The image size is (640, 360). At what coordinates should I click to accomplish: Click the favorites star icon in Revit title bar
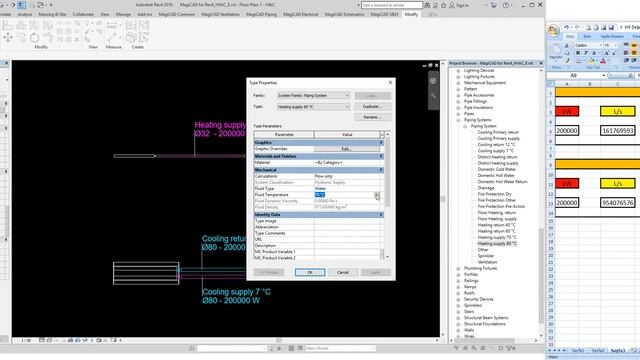pyautogui.click(x=443, y=5)
